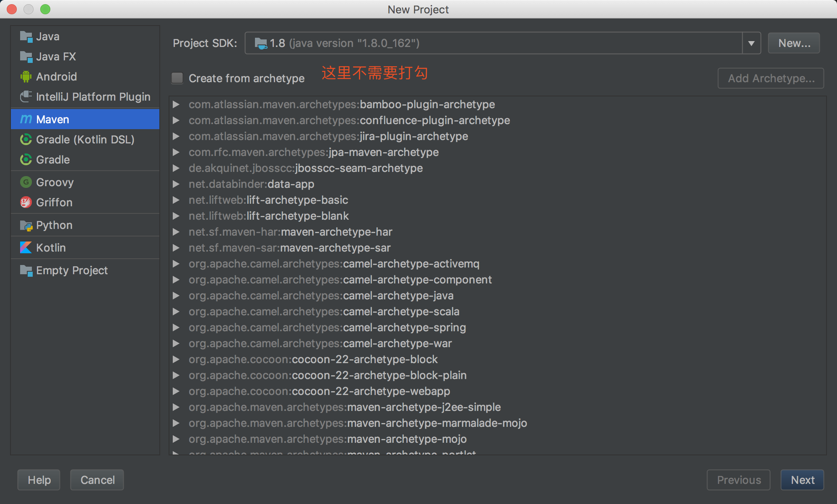Select maven-archetype-mojo row
The width and height of the screenshot is (837, 504).
tap(498, 439)
